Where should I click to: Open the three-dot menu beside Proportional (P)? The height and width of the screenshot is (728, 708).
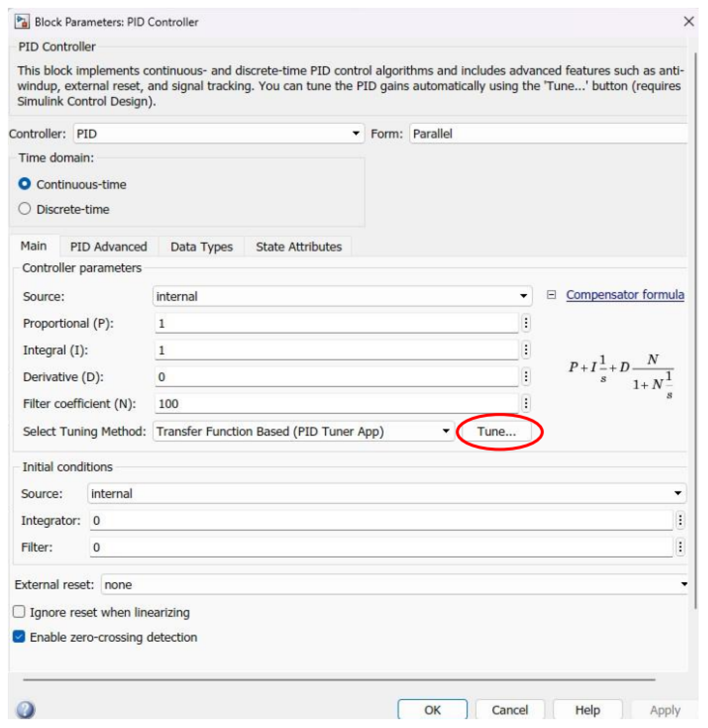click(526, 323)
